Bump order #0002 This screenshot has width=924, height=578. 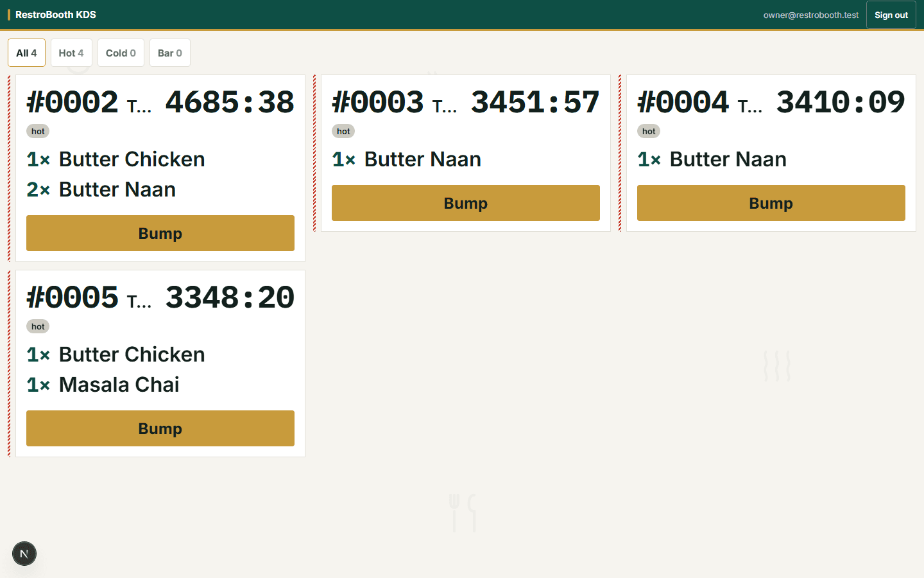(160, 233)
